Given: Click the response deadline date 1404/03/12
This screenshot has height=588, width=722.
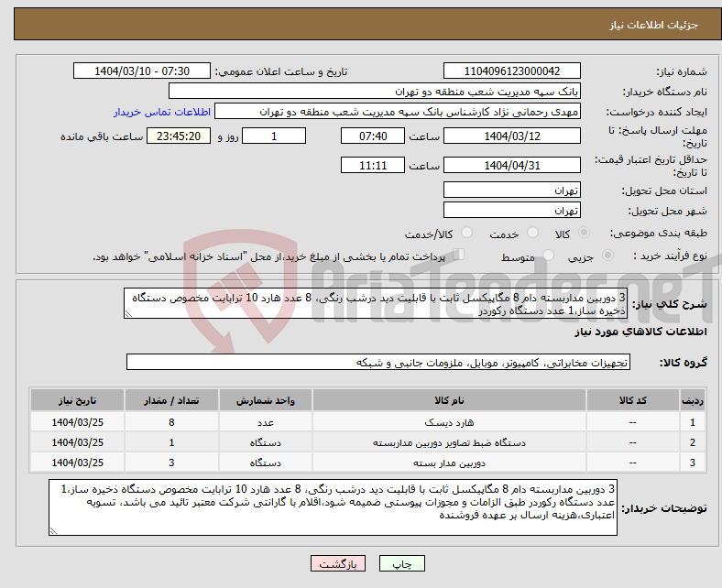Looking at the screenshot, I should [511, 136].
